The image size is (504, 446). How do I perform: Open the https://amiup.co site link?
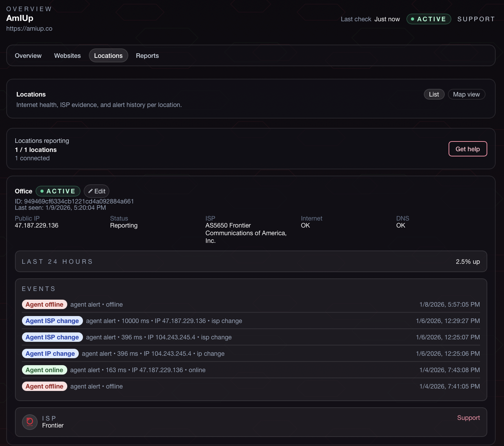tap(29, 28)
